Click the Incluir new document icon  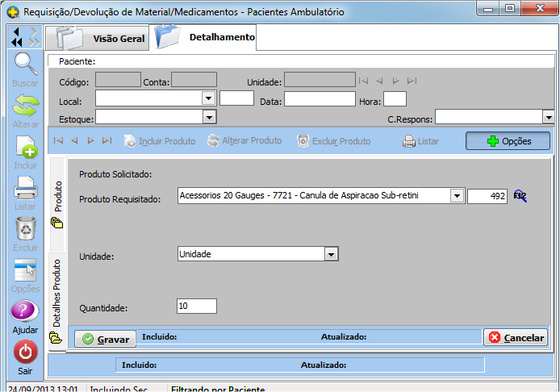point(25,148)
